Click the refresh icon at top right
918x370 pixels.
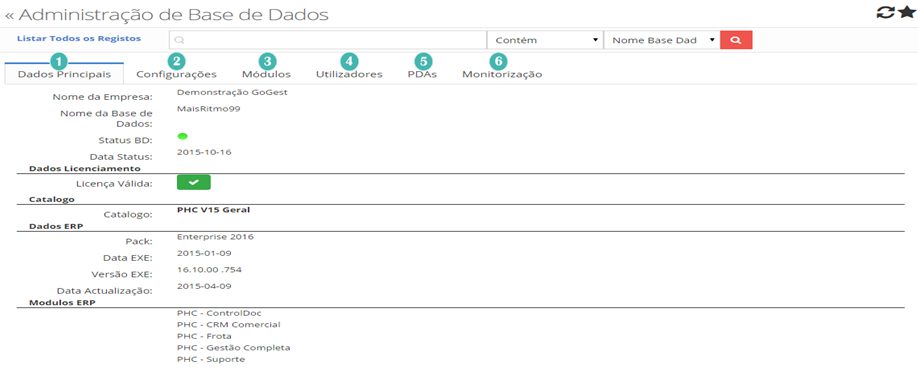(885, 12)
